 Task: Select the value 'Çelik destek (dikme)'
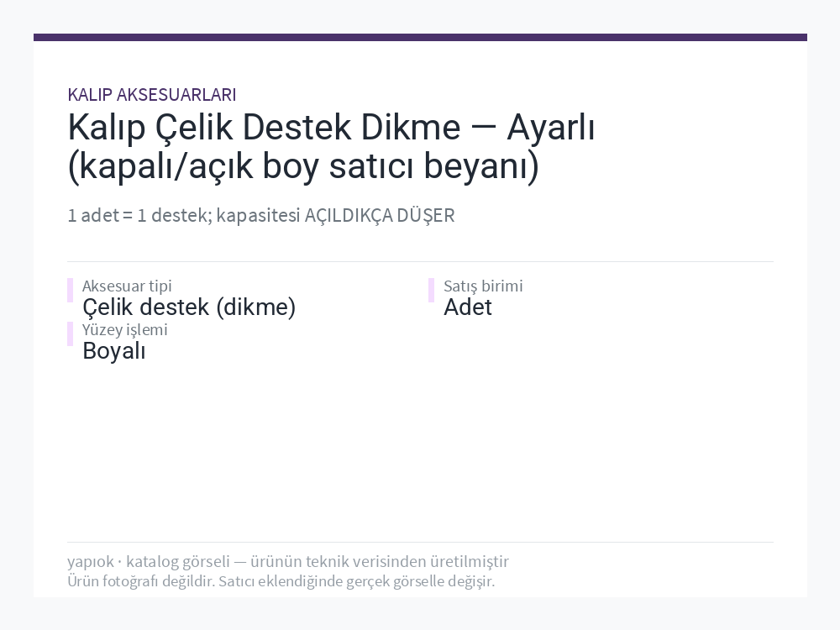point(189,307)
